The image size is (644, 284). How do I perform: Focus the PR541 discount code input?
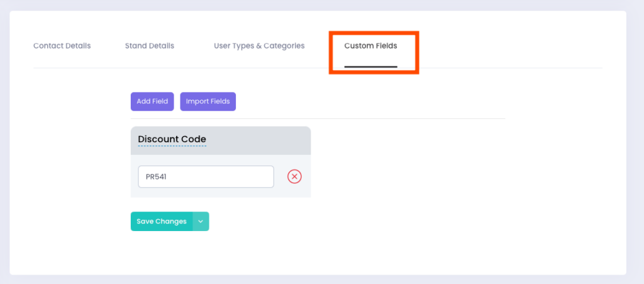(x=206, y=177)
